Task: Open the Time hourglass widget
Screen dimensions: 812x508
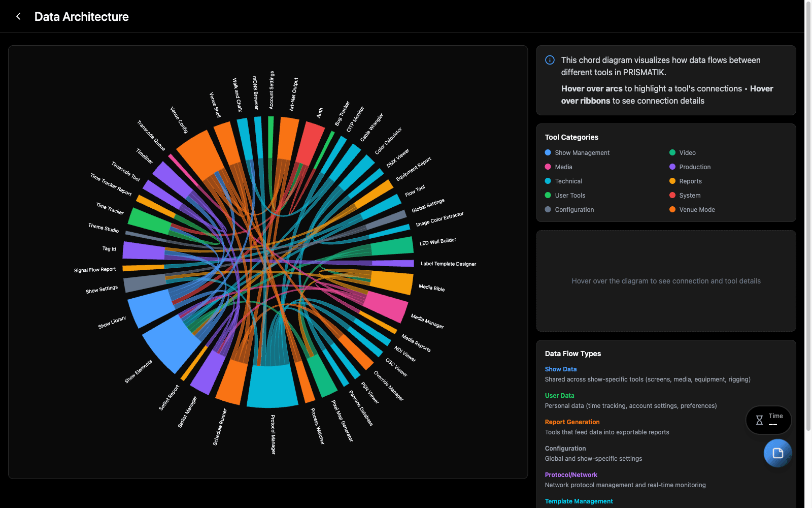Action: click(768, 420)
